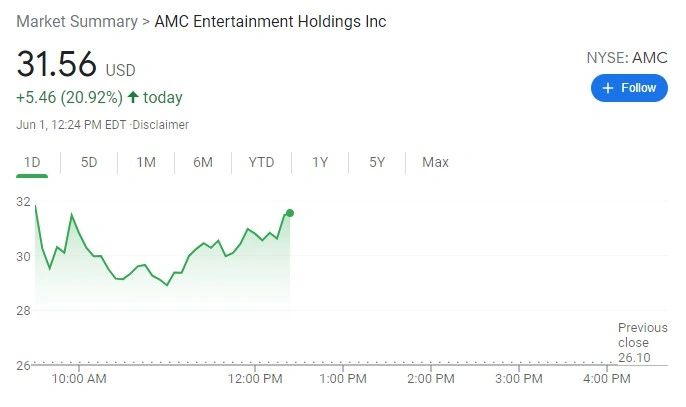Select the YTD range tab

point(261,162)
